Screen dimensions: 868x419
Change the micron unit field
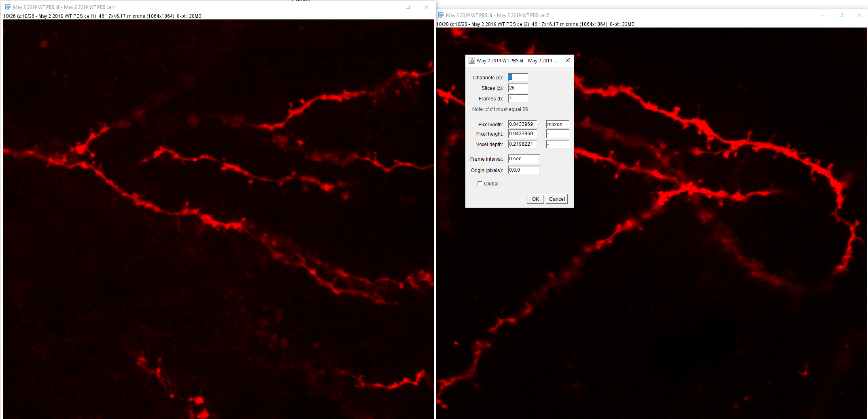click(557, 124)
